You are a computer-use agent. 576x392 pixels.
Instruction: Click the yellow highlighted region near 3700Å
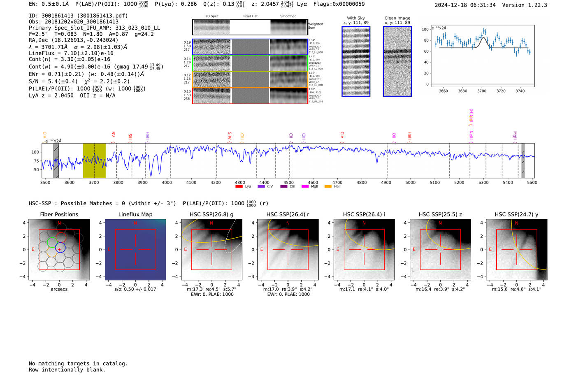94,160
